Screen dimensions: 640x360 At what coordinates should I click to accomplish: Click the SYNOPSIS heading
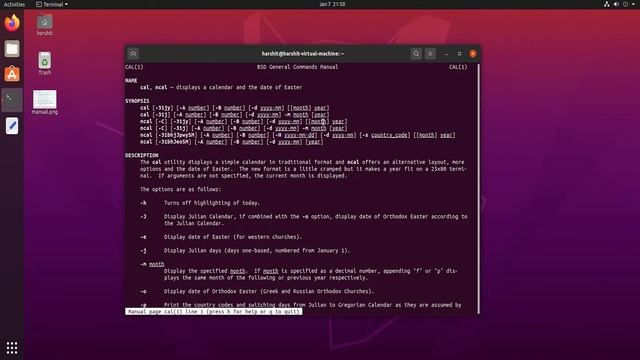(x=137, y=101)
